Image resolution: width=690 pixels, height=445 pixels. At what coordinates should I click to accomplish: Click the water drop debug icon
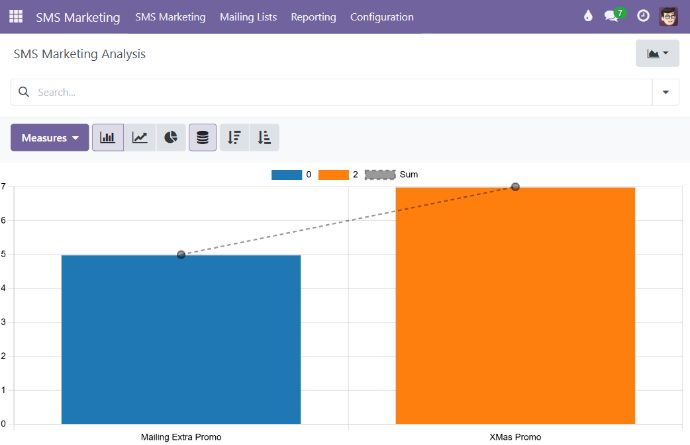point(587,17)
